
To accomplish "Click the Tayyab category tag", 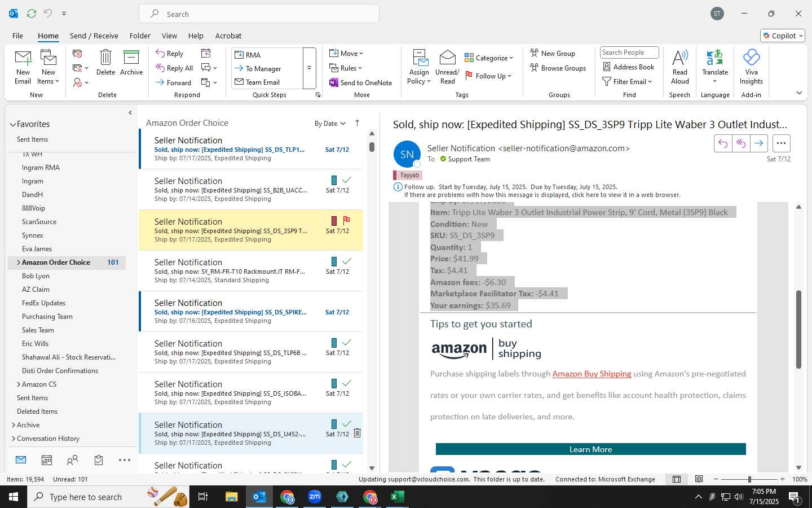I will [x=409, y=176].
